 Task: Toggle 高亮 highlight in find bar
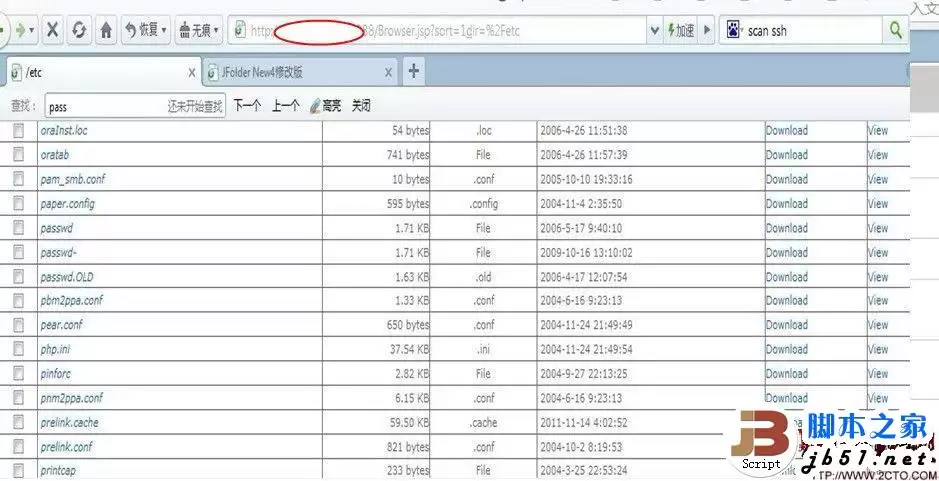coord(325,106)
